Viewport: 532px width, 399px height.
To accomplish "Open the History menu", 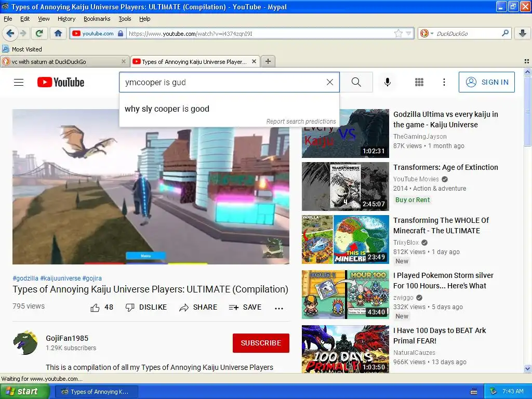I will pyautogui.click(x=66, y=19).
